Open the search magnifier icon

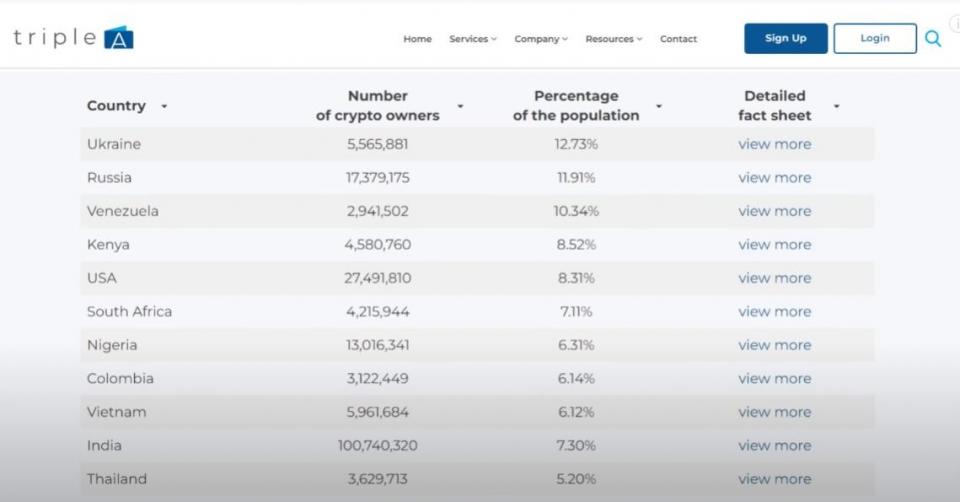pyautogui.click(x=932, y=39)
